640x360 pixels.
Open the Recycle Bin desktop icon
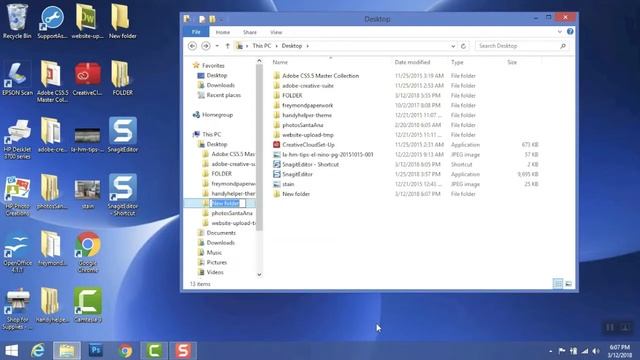[17, 21]
